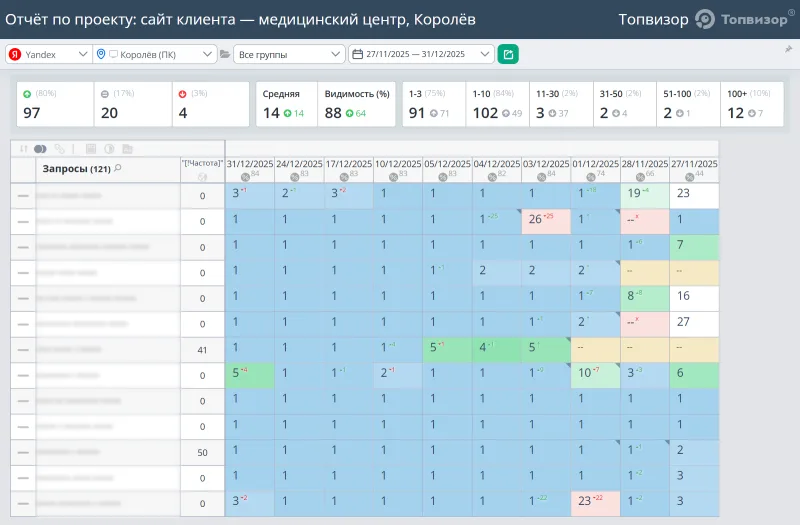Click the half-circle contrast icon in table toolbar
The image size is (800, 525).
pos(109,149)
